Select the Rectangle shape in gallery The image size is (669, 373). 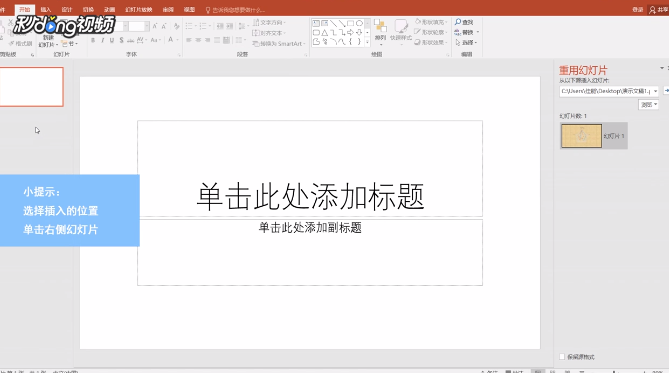pyautogui.click(x=351, y=23)
